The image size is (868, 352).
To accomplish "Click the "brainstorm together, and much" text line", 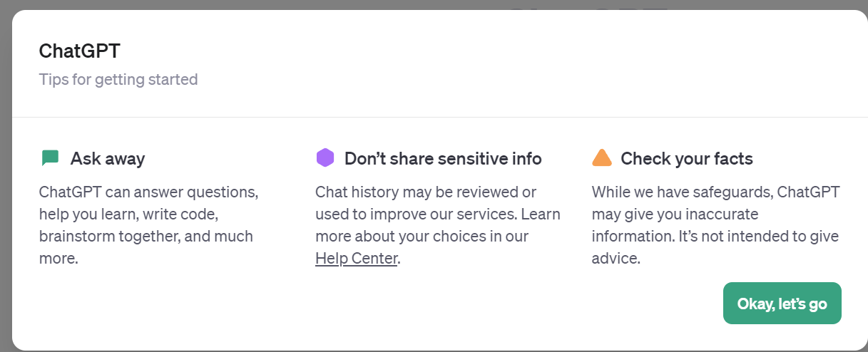I will (146, 236).
